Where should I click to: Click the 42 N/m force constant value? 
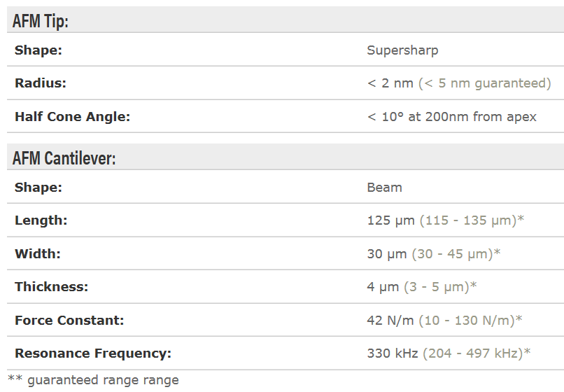[x=390, y=321]
